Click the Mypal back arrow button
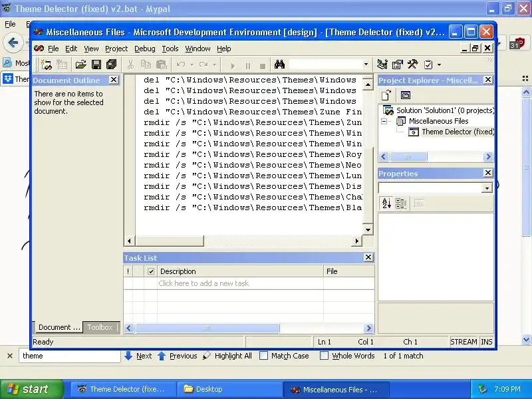This screenshot has width=532, height=399. pos(13,43)
